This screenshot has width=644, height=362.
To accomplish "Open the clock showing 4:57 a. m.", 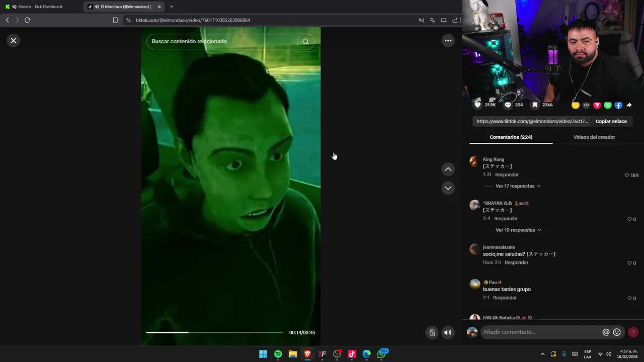I will point(628,354).
